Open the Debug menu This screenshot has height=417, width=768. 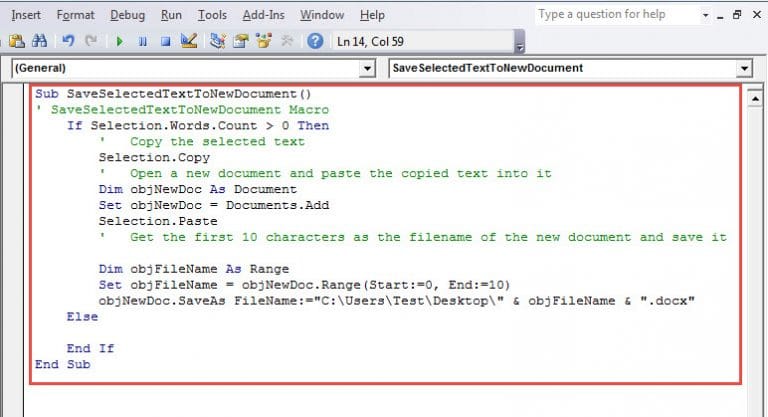pos(127,16)
